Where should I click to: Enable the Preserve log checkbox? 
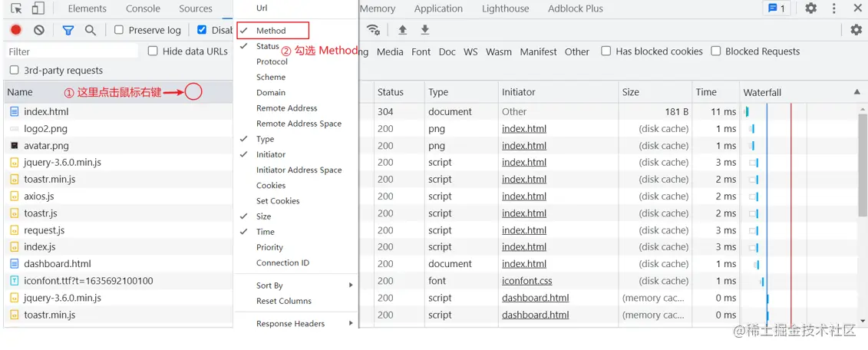coord(119,30)
